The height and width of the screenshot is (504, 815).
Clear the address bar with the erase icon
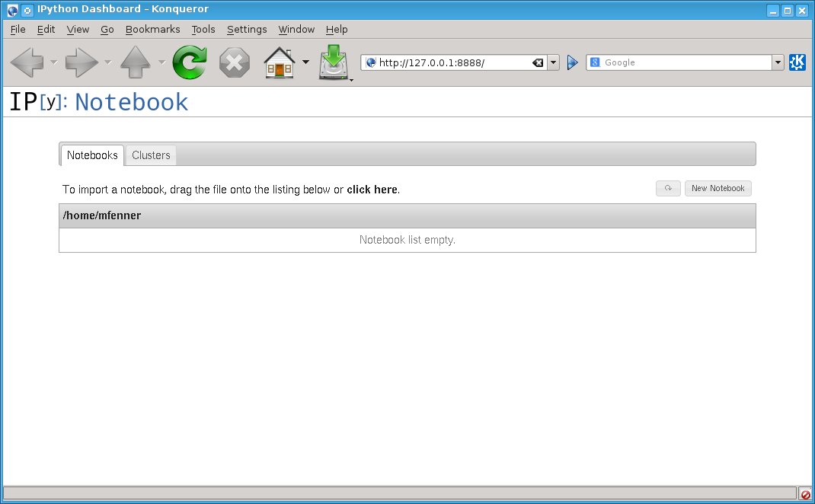point(538,62)
